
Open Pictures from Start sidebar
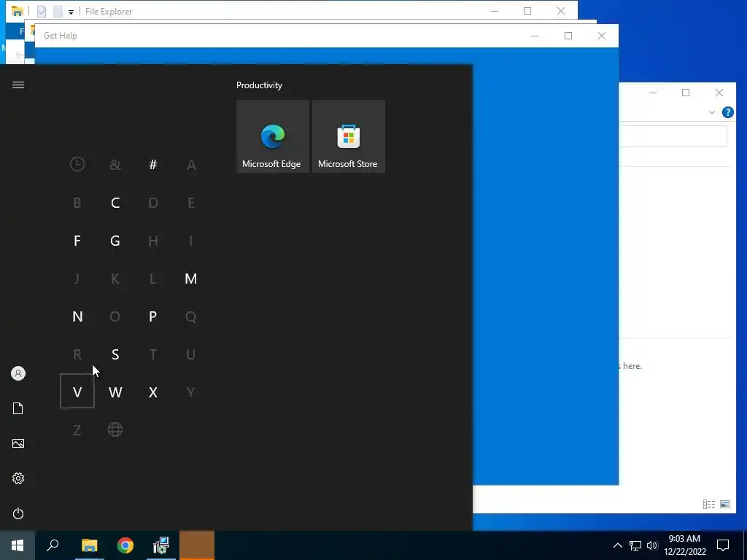click(18, 443)
